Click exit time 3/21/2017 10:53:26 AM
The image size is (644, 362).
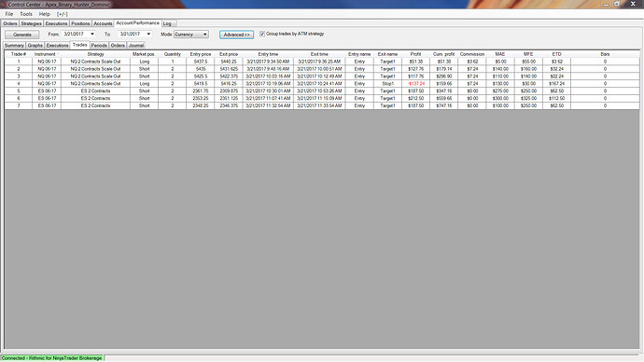(x=319, y=91)
